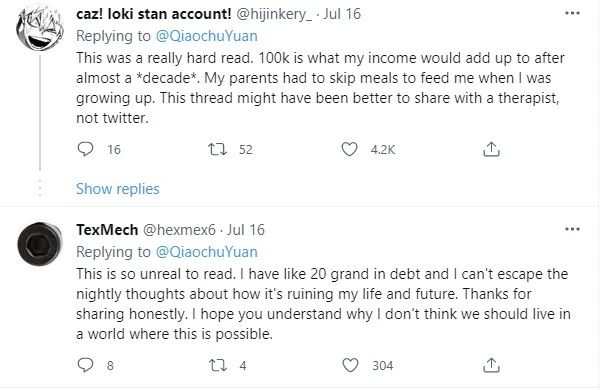Click TexMech's dark round avatar
600x390 pixels.
(39, 244)
